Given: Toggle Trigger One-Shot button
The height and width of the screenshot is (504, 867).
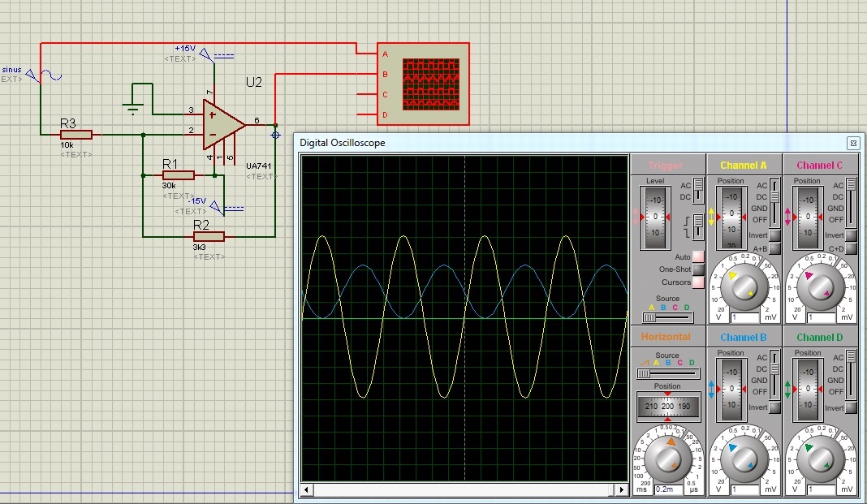Looking at the screenshot, I should click(x=698, y=269).
